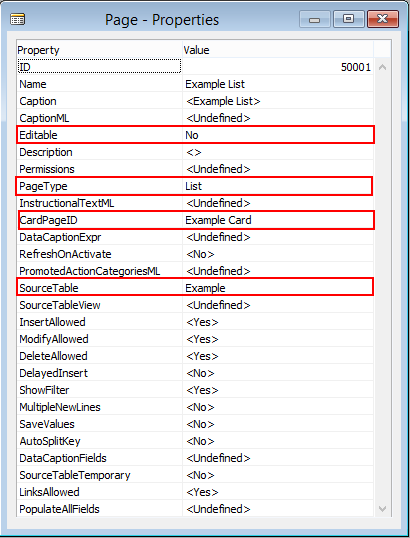This screenshot has height=538, width=410.
Task: Minimize the Page Properties window
Action: (315, 19)
